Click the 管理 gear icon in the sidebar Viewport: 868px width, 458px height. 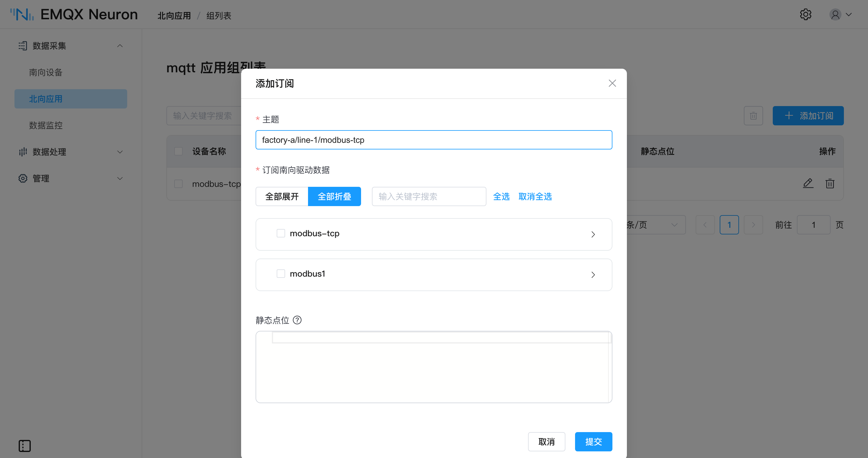(23, 178)
